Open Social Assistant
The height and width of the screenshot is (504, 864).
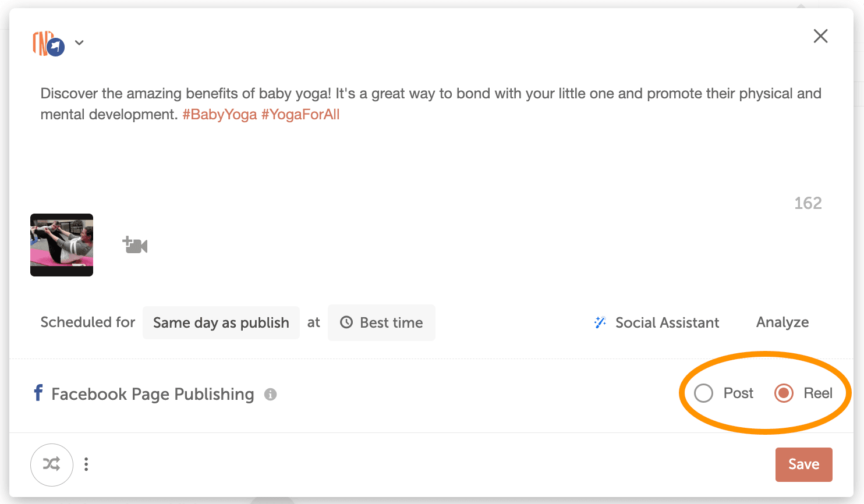coord(667,322)
